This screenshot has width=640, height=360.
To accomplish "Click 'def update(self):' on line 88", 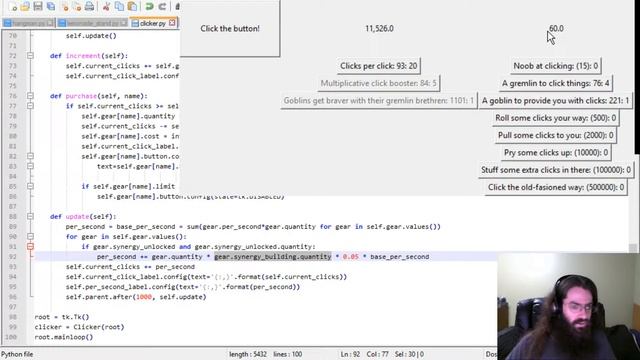I will click(83, 216).
